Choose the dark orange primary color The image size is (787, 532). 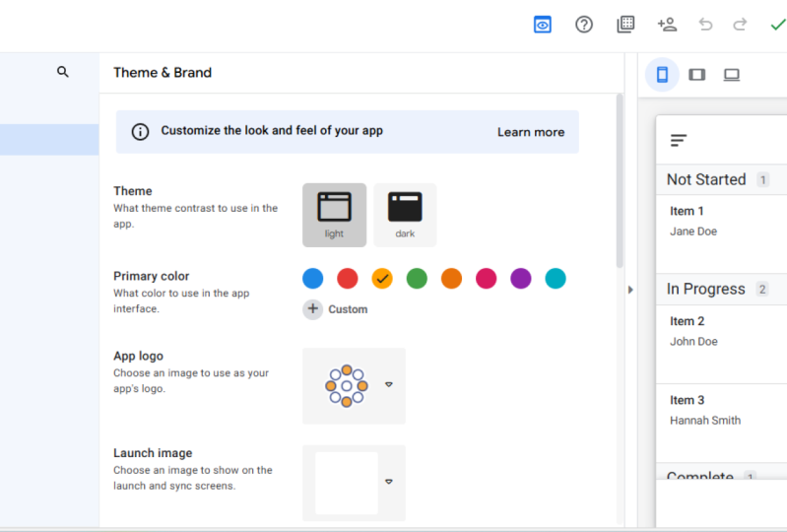(x=451, y=279)
